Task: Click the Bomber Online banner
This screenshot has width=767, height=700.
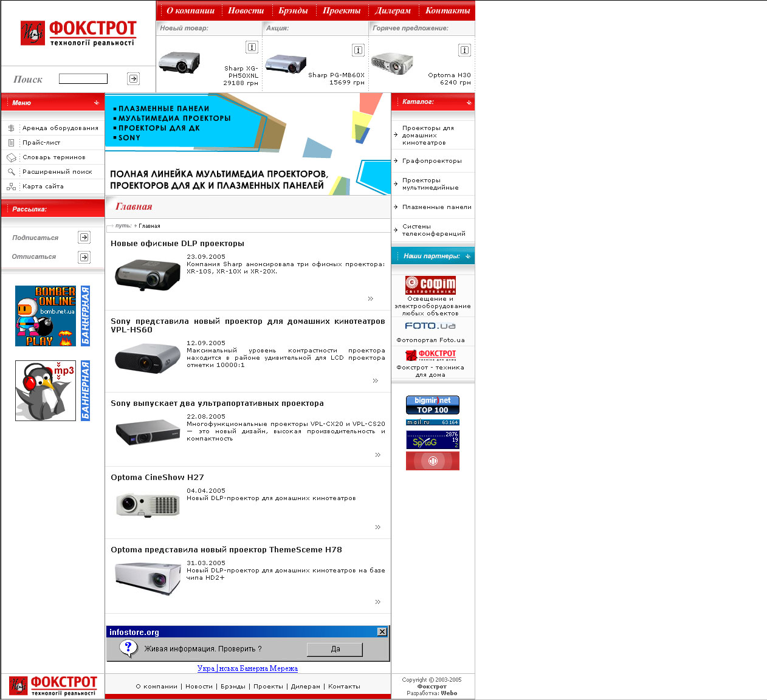Action: (46, 316)
